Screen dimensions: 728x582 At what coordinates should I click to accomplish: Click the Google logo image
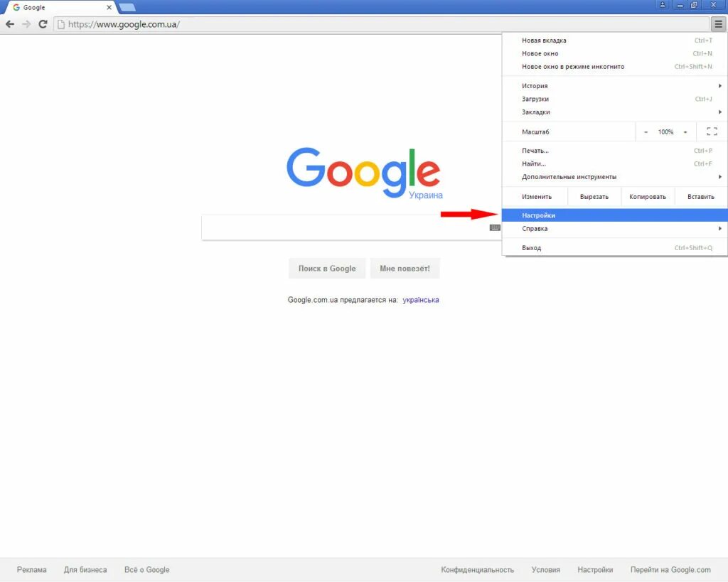tap(363, 173)
